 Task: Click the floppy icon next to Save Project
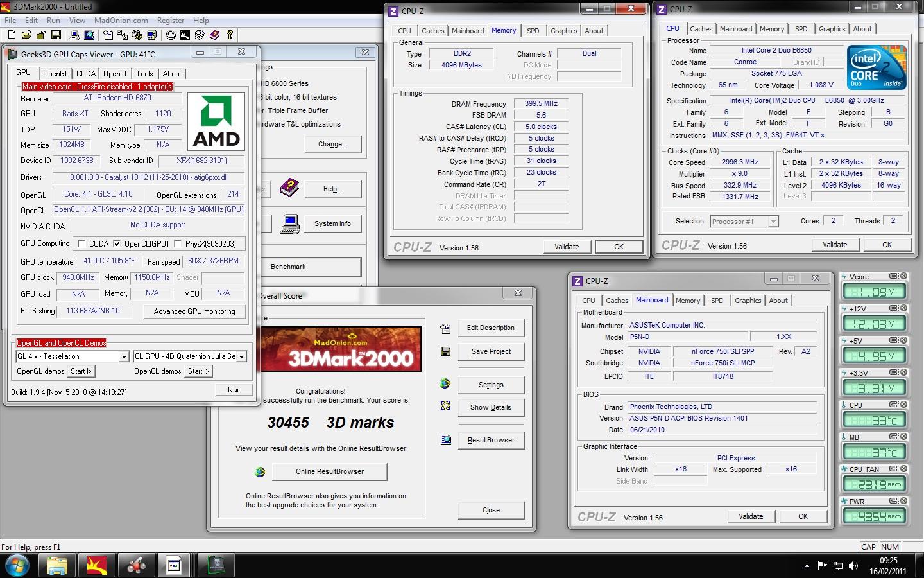coord(445,351)
